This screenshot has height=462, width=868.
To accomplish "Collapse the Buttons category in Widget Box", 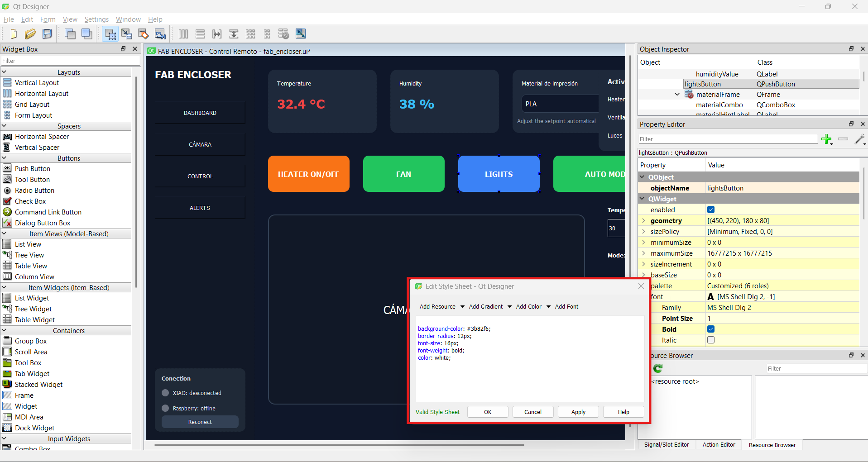I will point(4,158).
